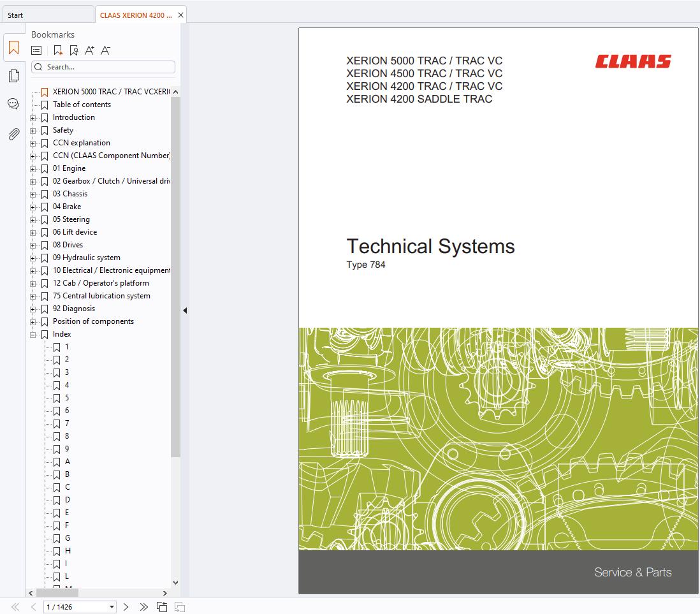Collapse the bookmarks panel with side arrow
Screen dimensions: 700x614
[x=185, y=311]
